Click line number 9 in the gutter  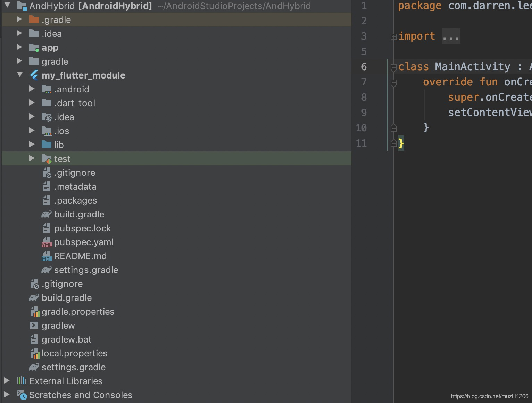click(x=364, y=113)
